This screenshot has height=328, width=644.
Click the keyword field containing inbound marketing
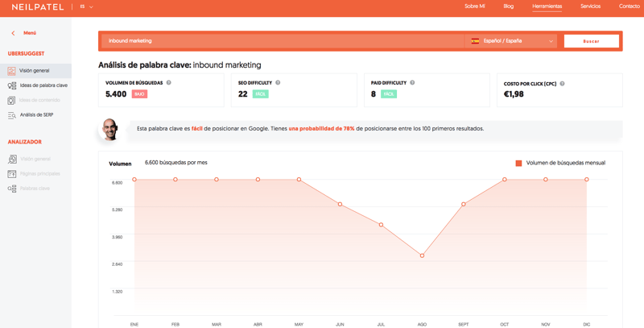[x=283, y=41]
